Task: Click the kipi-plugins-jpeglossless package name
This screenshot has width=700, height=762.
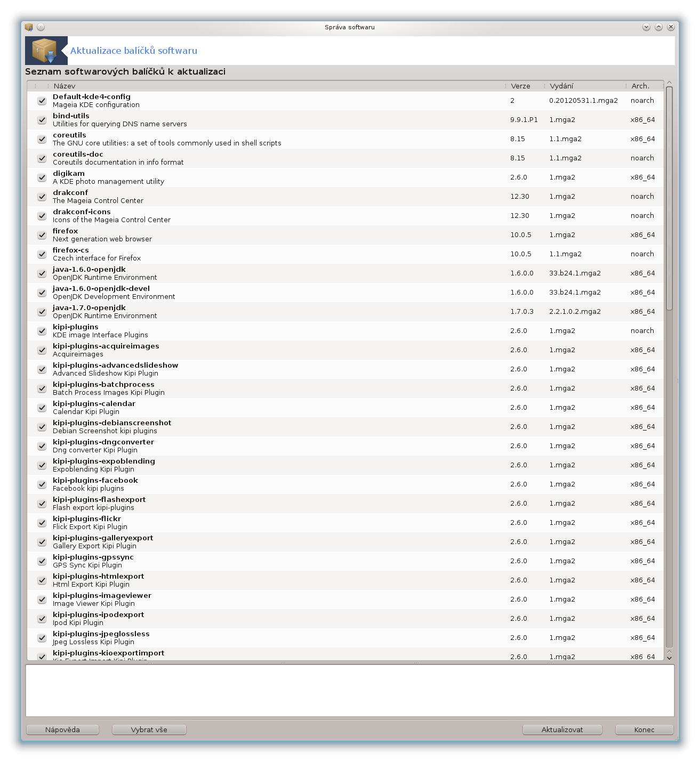Action: [101, 634]
